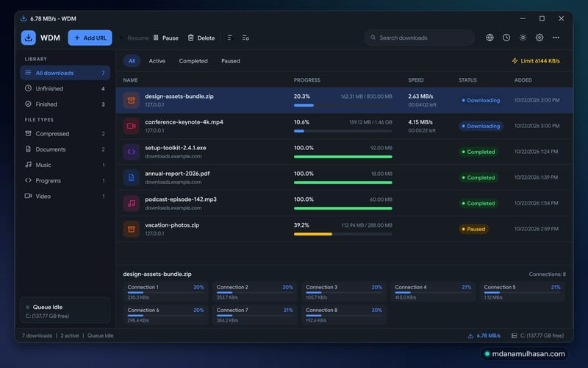Viewport: 588px width, 368px height.
Task: Select vacation-photos.zip file name
Action: coord(172,225)
